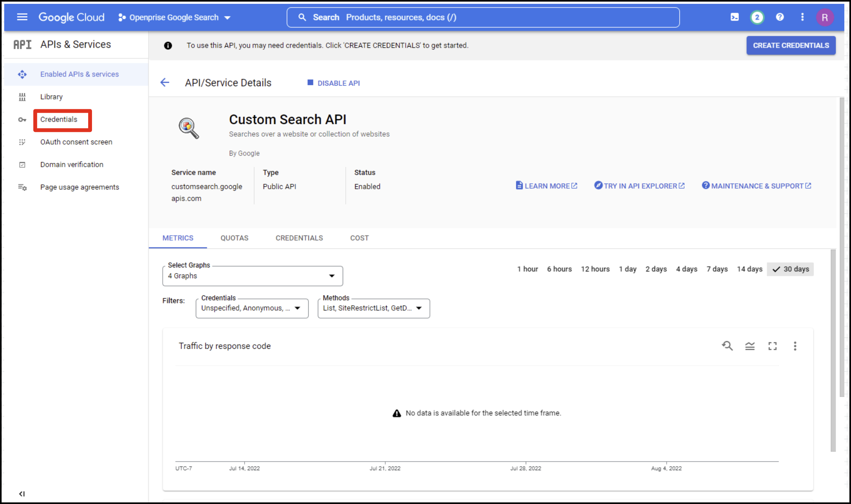The image size is (851, 504).
Task: Toggle the chart legend icon
Action: [750, 346]
